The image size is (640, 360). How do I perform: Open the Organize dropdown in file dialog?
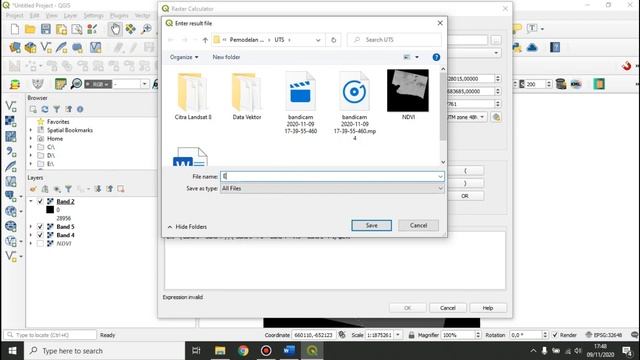tap(184, 57)
